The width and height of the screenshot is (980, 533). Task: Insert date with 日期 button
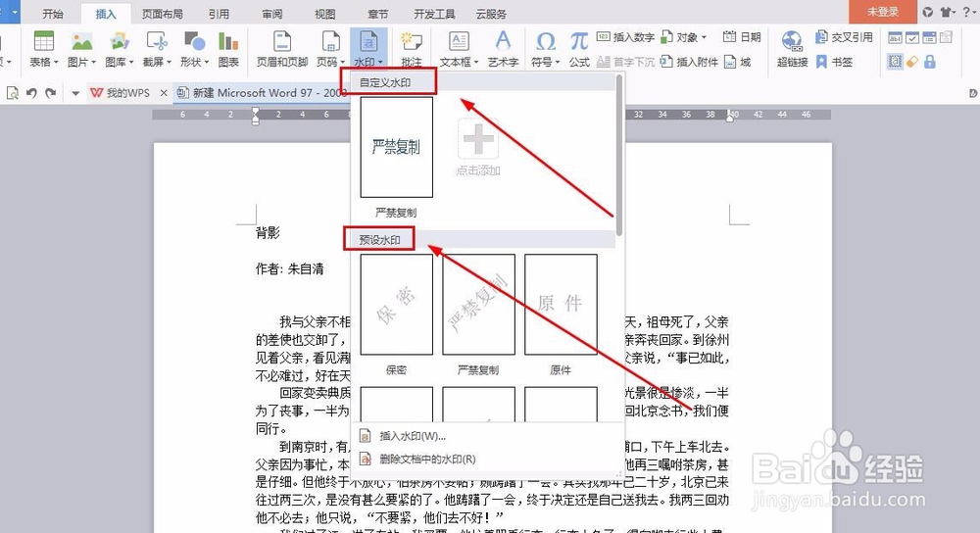pos(742,37)
